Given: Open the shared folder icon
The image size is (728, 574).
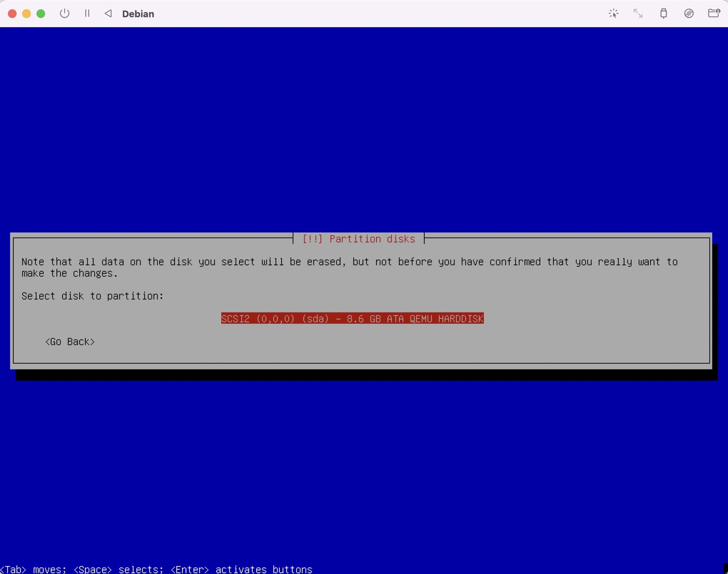Looking at the screenshot, I should tap(714, 14).
